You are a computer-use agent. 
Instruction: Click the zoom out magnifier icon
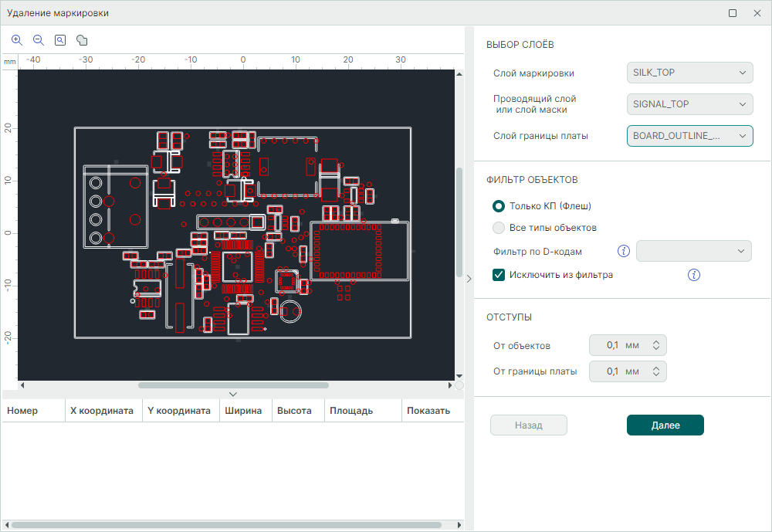pyautogui.click(x=39, y=40)
